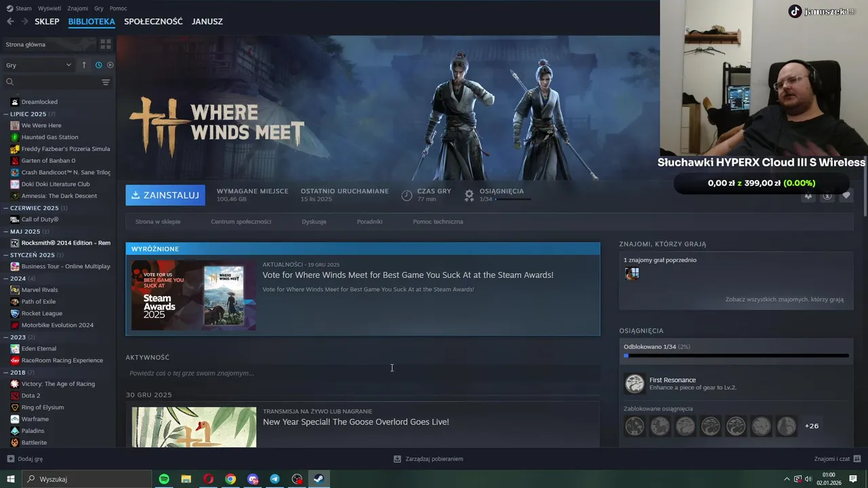Viewport: 868px width, 488px height.
Task: Toggle the ready-to-play filter icon
Action: [110, 65]
